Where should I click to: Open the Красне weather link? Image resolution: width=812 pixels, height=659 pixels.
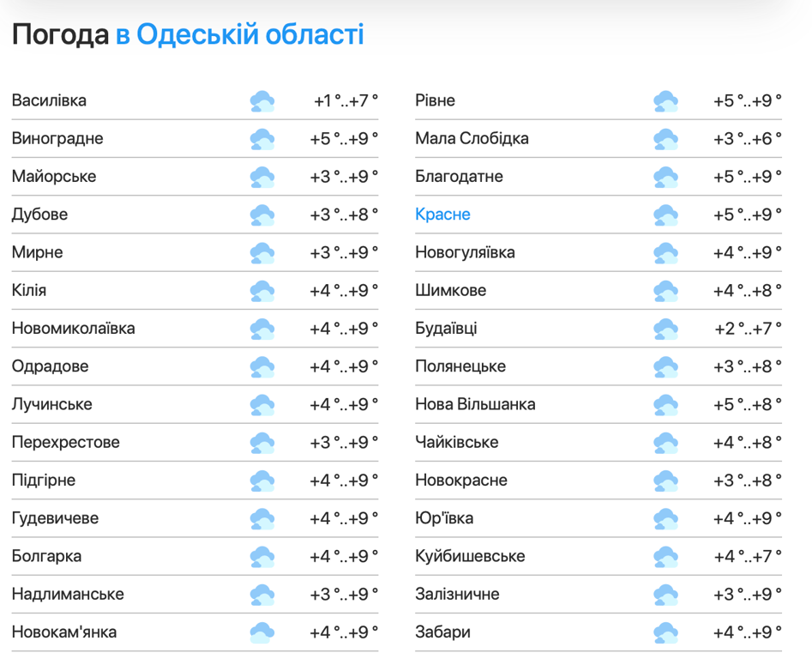click(x=442, y=215)
